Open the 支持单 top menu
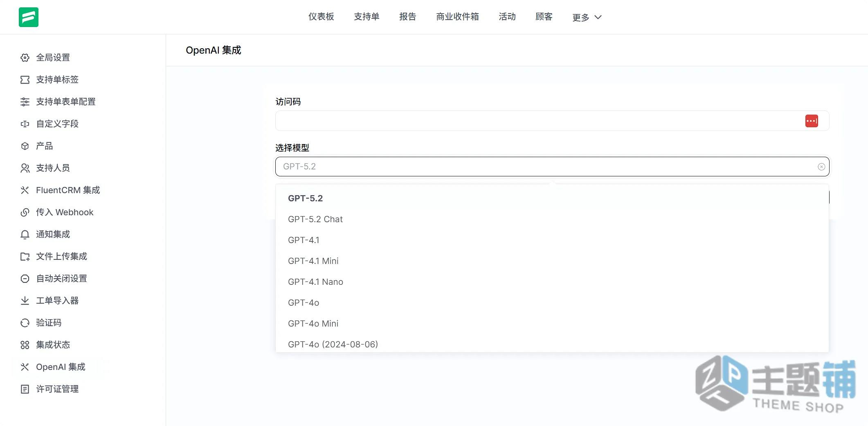Screen dimensions: 868x426 [367, 17]
